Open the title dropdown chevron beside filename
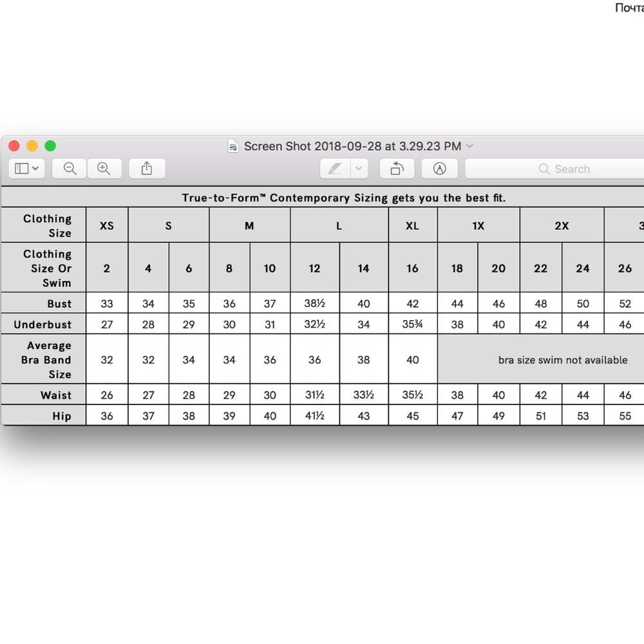 470,146
